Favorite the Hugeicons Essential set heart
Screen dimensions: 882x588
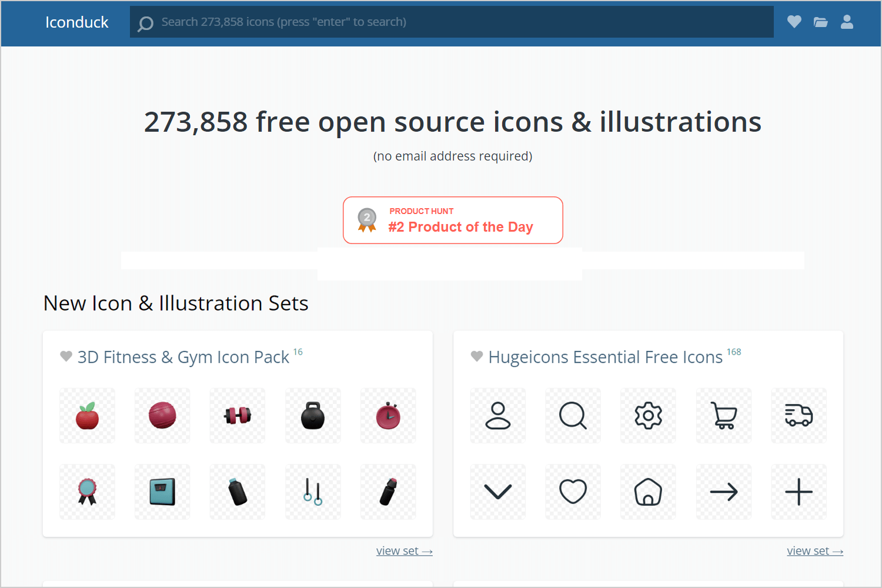tap(477, 356)
